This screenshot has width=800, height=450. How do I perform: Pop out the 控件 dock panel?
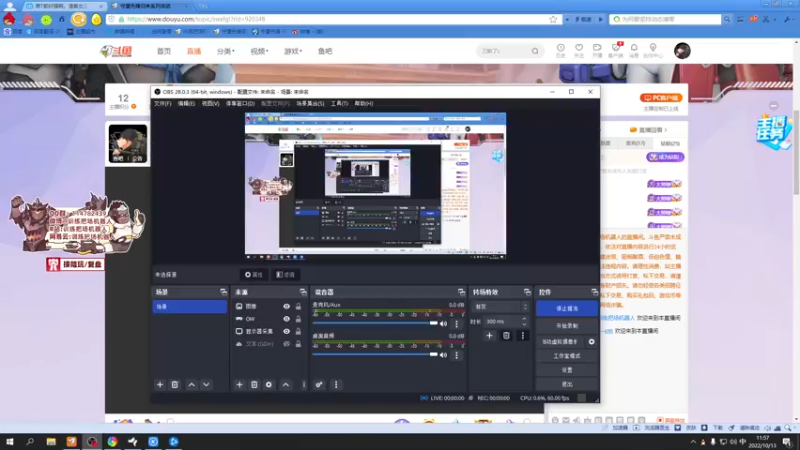point(594,292)
